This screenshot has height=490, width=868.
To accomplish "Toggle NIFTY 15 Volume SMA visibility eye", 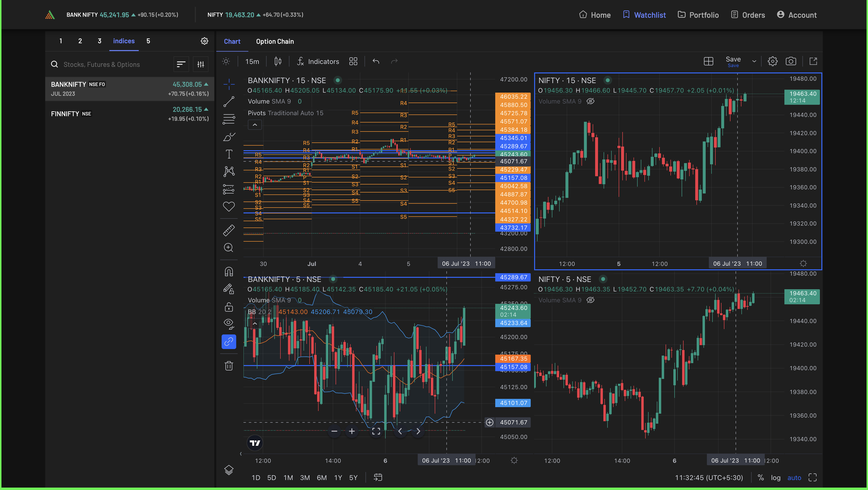I will [590, 101].
